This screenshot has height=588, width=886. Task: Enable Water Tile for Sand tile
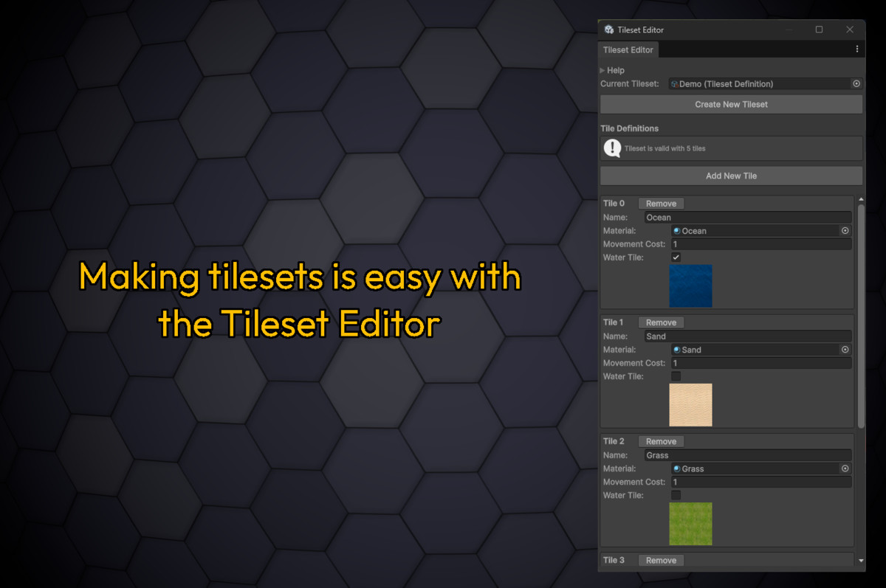676,376
